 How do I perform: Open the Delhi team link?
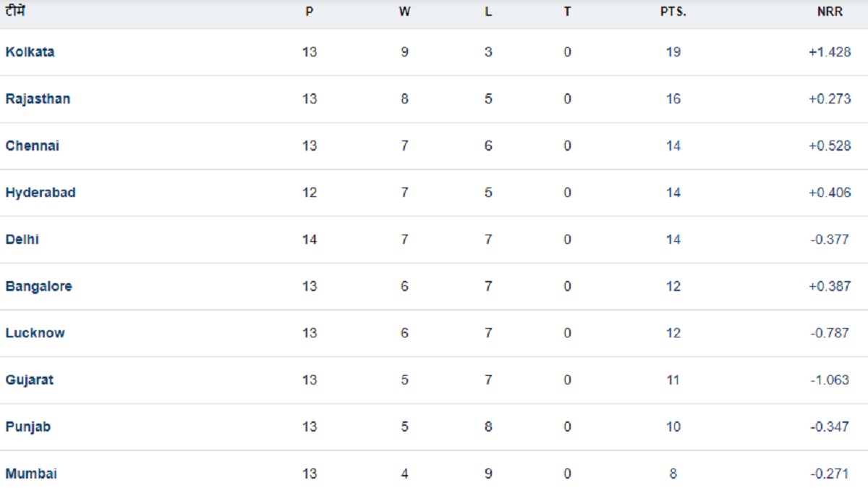pos(22,239)
